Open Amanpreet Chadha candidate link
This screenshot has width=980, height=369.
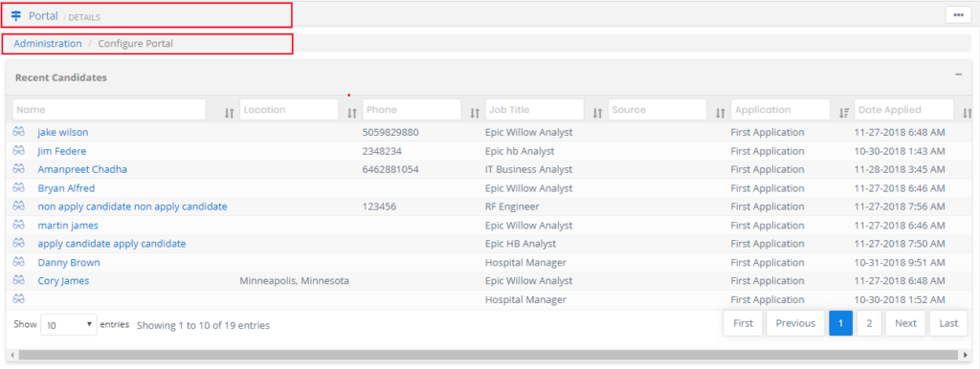pos(82,169)
